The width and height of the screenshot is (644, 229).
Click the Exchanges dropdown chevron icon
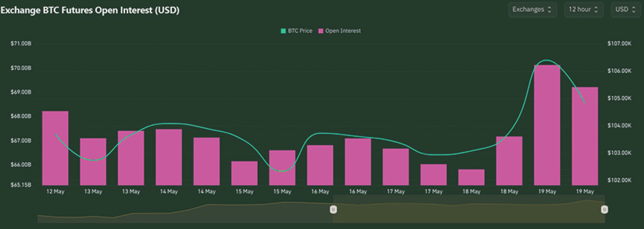550,10
